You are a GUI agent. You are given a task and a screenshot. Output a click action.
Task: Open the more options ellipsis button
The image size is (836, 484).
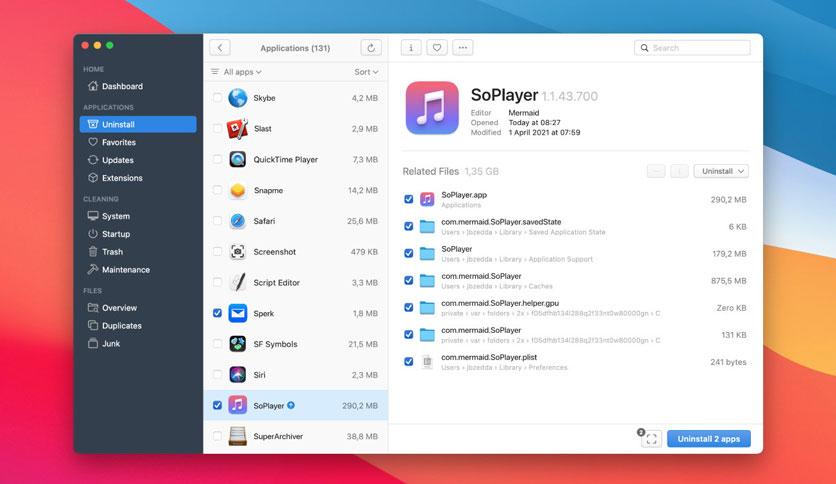click(x=463, y=48)
